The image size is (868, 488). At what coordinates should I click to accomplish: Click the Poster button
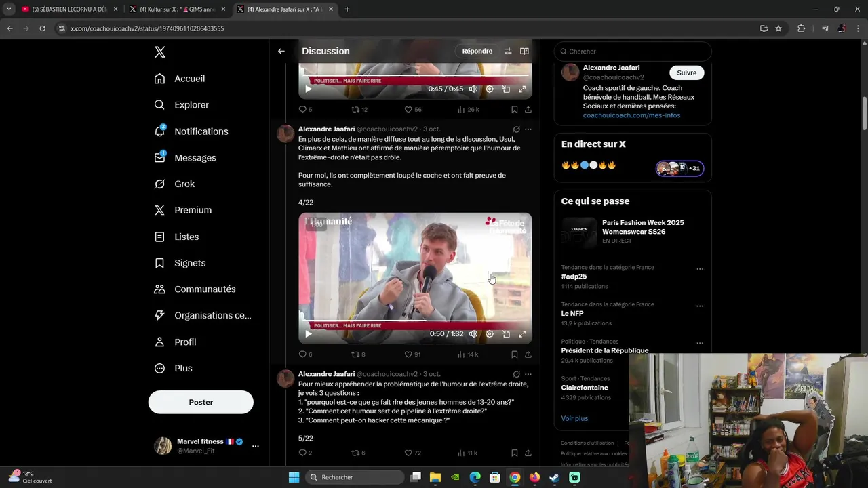pos(201,402)
